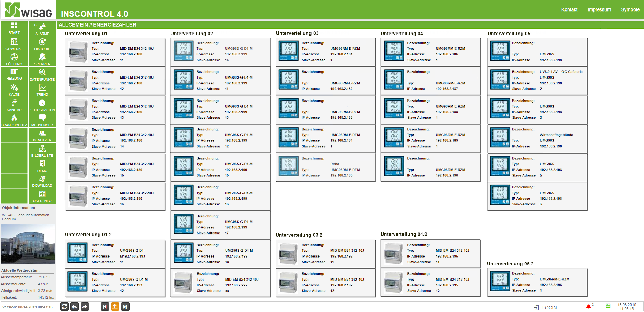Screen dimensions: 644x312
Task: Click the WISAG logo
Action: point(28,10)
